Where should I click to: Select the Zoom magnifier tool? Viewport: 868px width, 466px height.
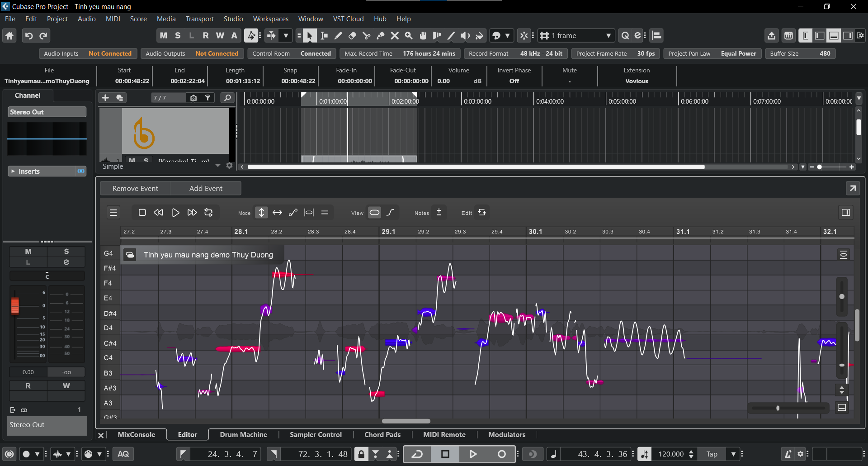[409, 36]
